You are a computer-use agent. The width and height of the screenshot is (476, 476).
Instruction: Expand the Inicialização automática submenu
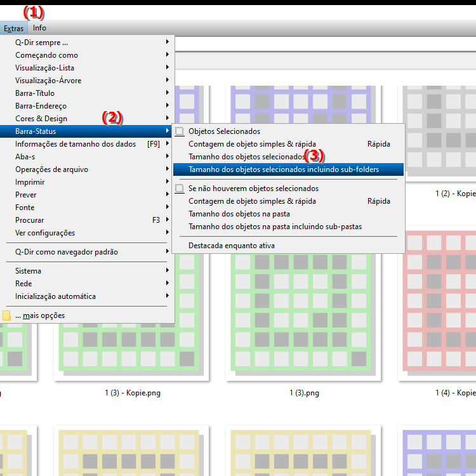click(x=56, y=296)
